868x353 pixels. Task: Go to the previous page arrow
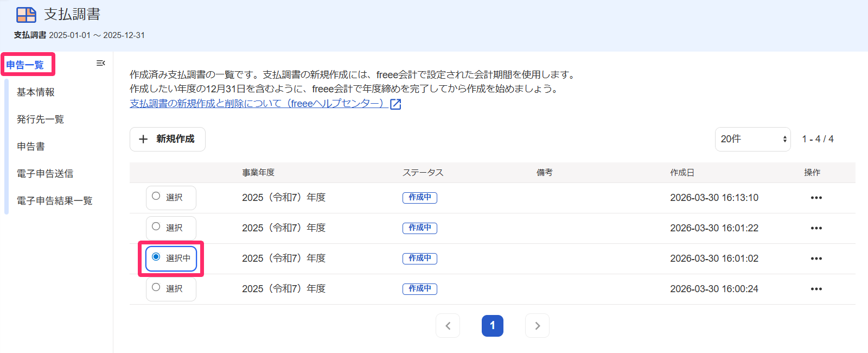[x=448, y=326]
